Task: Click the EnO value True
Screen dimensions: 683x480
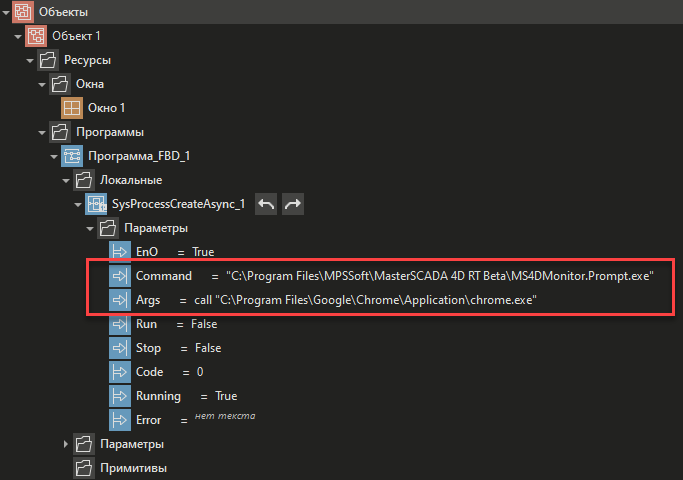Action: (x=203, y=252)
